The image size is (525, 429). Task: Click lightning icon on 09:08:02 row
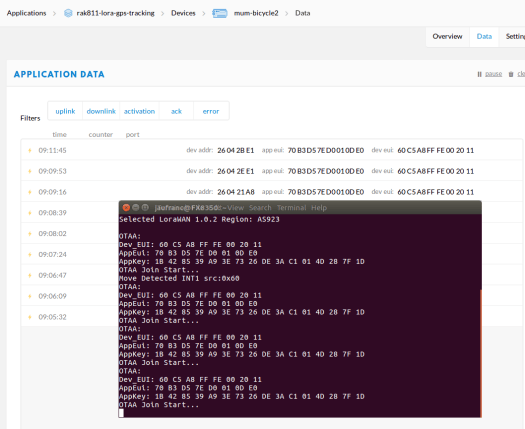pos(30,233)
